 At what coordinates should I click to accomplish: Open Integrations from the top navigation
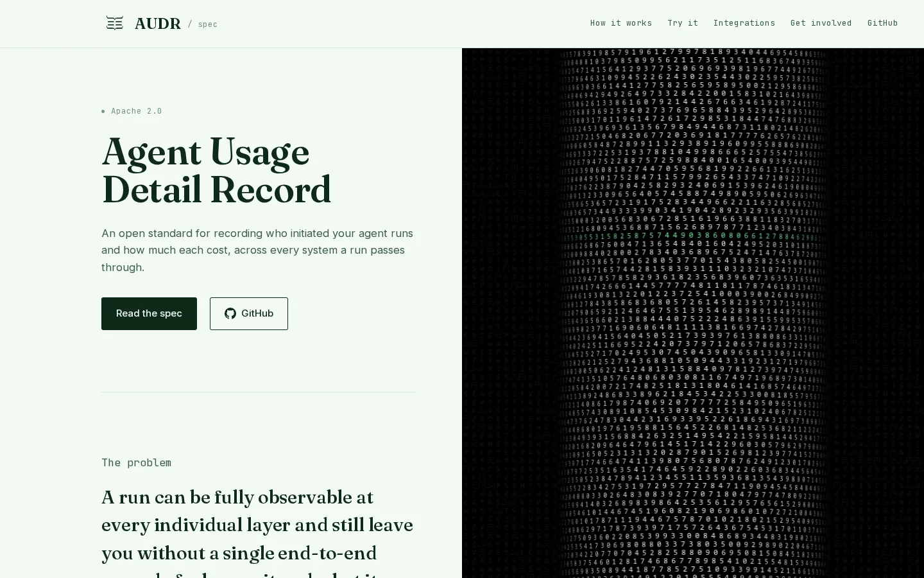[744, 23]
